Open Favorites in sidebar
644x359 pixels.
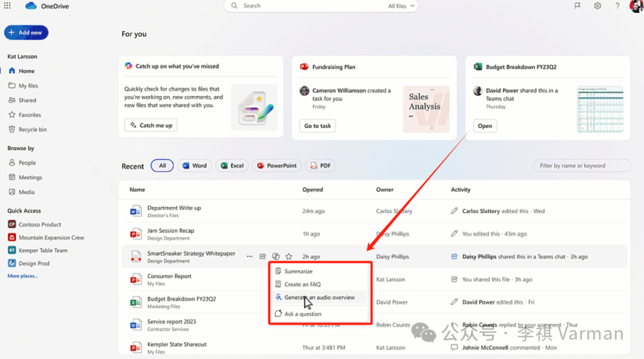[x=24, y=115]
